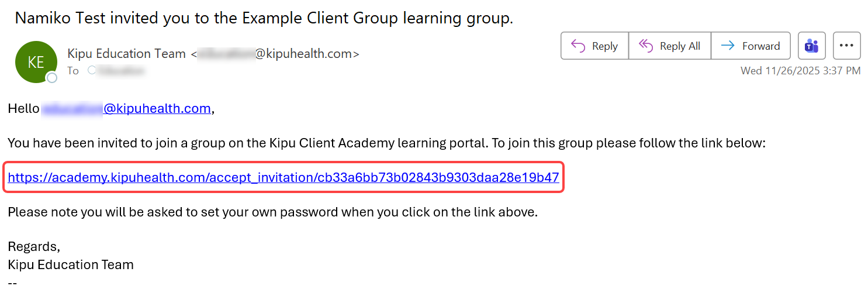Click the recipient presence circle beside To
The image size is (868, 289).
coord(91,71)
